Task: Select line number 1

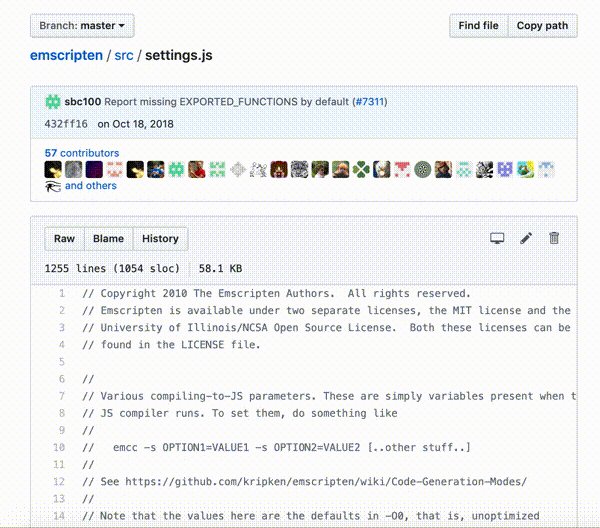Action: point(62,294)
